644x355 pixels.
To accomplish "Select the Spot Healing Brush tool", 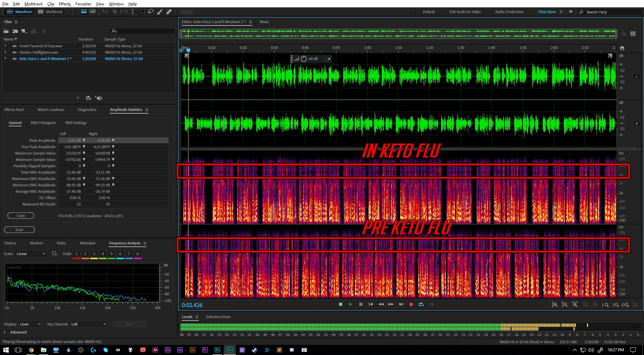I will coord(169,11).
